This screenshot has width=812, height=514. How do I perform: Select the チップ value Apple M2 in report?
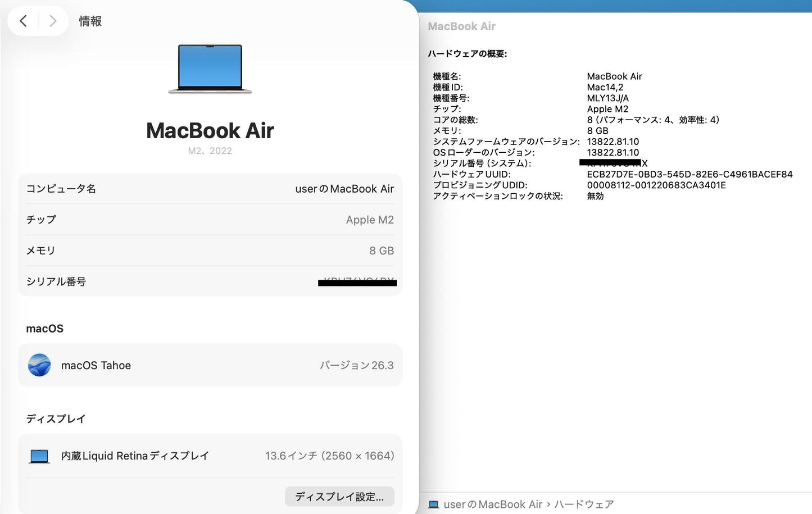pyautogui.click(x=607, y=109)
